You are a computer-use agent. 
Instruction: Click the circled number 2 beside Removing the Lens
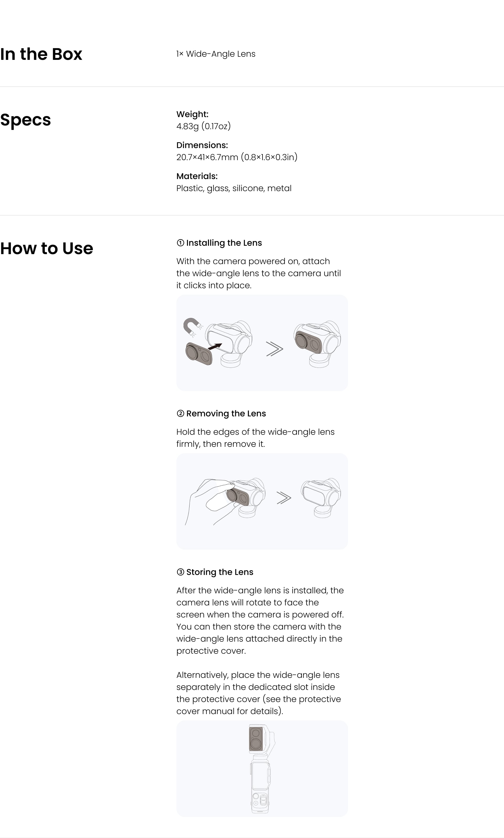[180, 413]
